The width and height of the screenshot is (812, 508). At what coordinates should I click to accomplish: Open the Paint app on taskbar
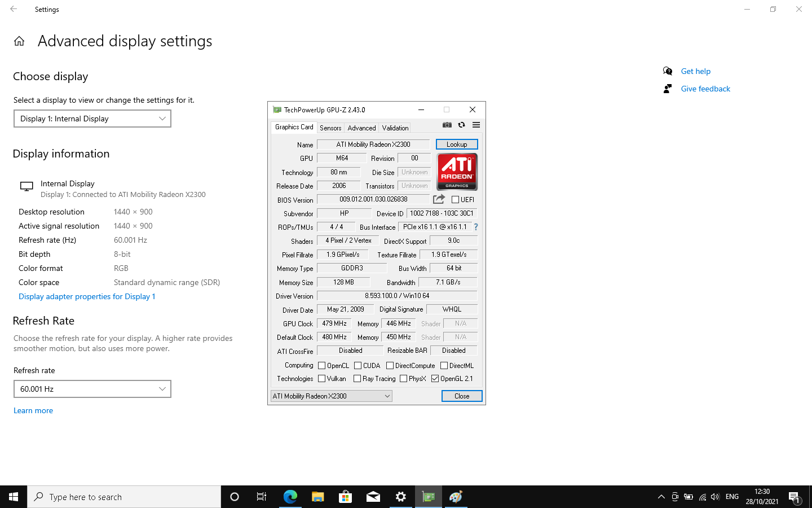coord(456,497)
